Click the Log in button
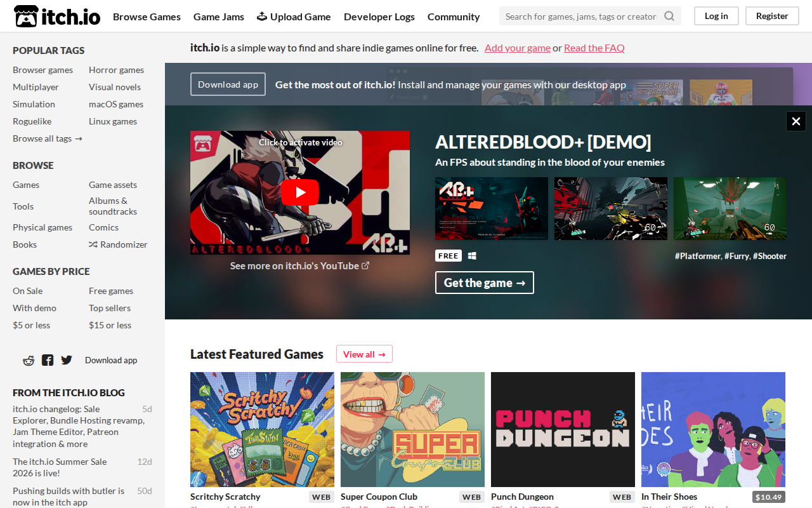Image resolution: width=812 pixels, height=508 pixels. 716,16
